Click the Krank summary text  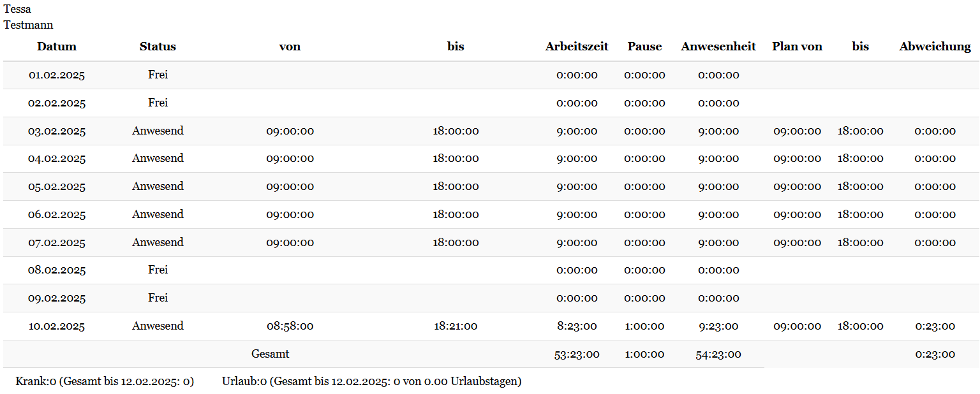[x=105, y=382]
